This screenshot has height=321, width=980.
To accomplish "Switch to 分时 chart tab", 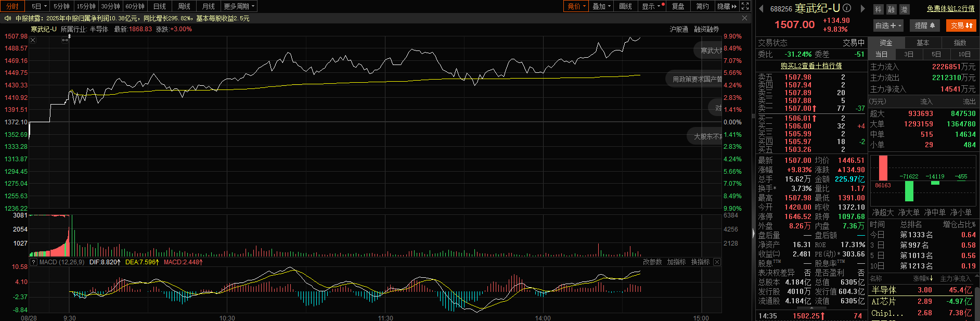I will (x=12, y=6).
